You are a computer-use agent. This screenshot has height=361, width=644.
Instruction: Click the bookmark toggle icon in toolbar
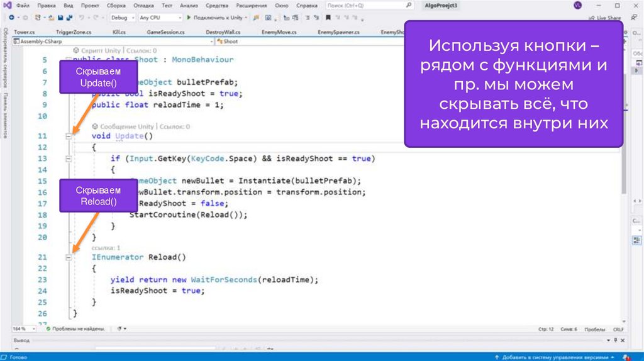point(328,18)
